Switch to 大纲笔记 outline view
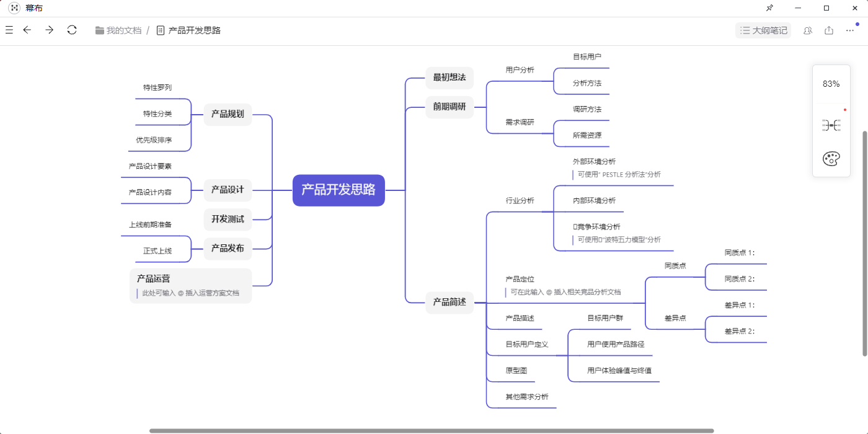Viewport: 868px width, 434px height. pos(763,30)
